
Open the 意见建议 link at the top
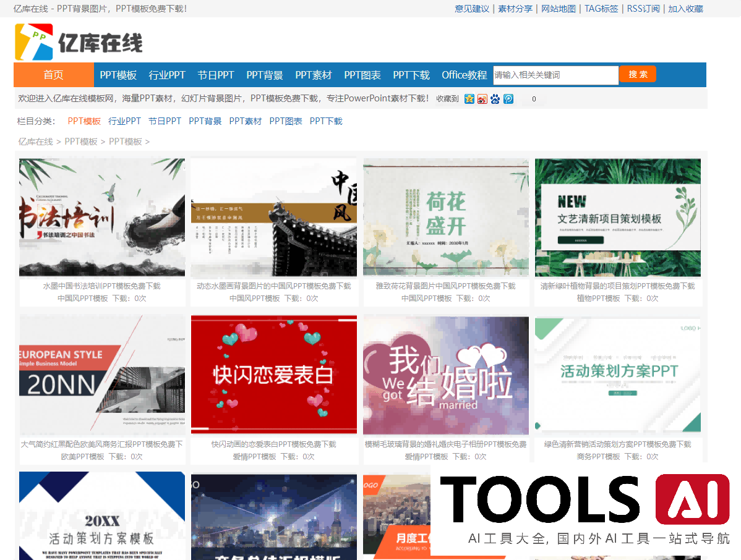[x=472, y=9]
